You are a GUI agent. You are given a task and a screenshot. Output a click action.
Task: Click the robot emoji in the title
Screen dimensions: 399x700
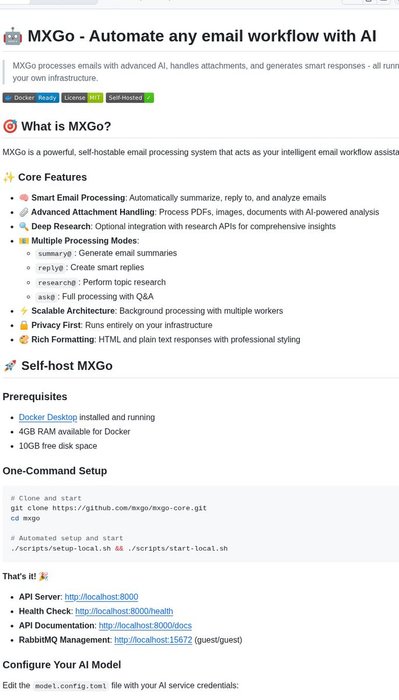[12, 36]
